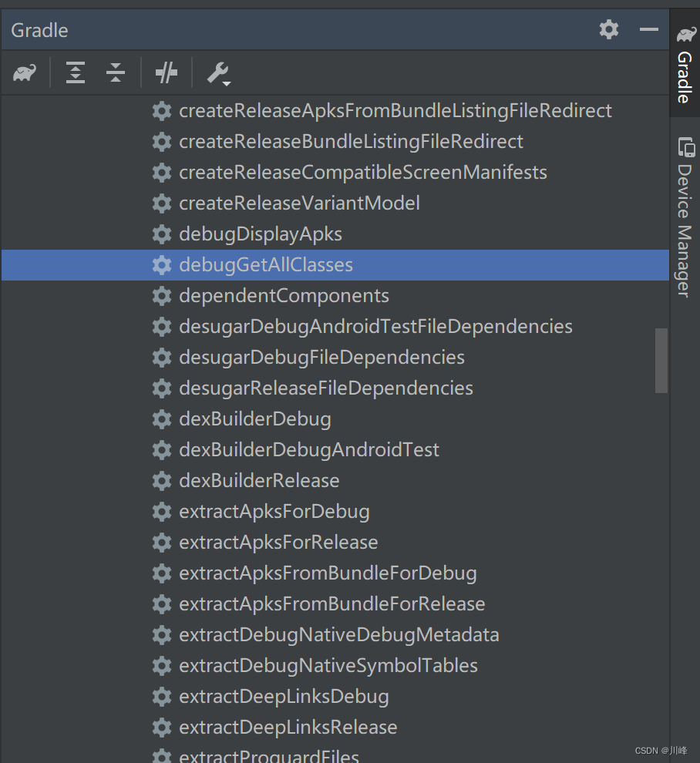The width and height of the screenshot is (700, 763).
Task: Toggle Gradle offline mode
Action: [166, 72]
